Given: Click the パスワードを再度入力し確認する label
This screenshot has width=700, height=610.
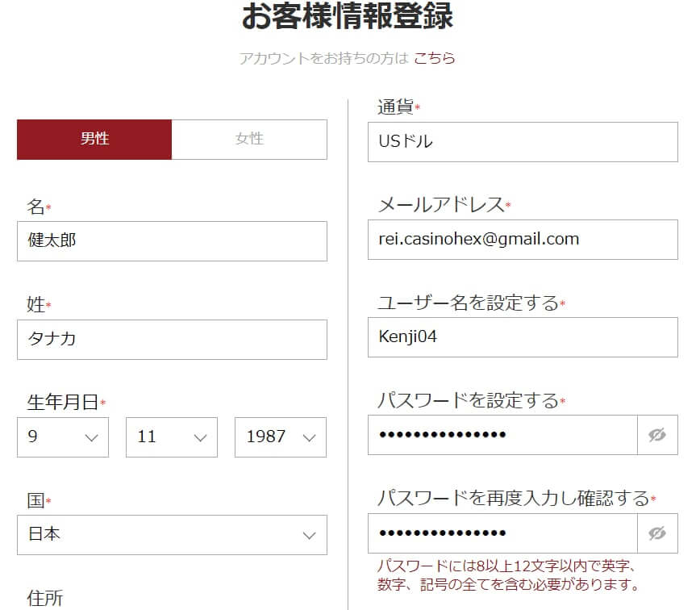Looking at the screenshot, I should click(x=514, y=498).
